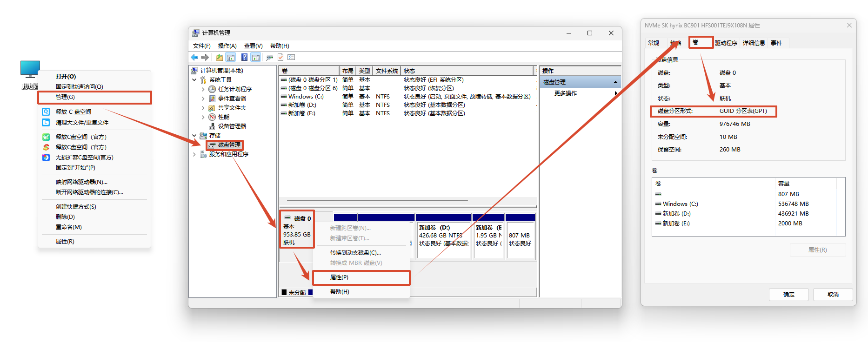Click the connect-to-disk toolbar icon beside the checkmark icon
868x342 pixels.
[269, 57]
